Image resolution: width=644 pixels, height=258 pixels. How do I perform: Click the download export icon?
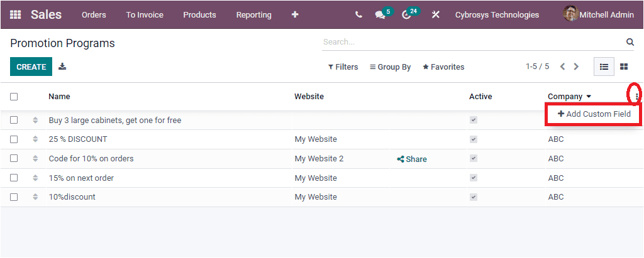tap(62, 67)
